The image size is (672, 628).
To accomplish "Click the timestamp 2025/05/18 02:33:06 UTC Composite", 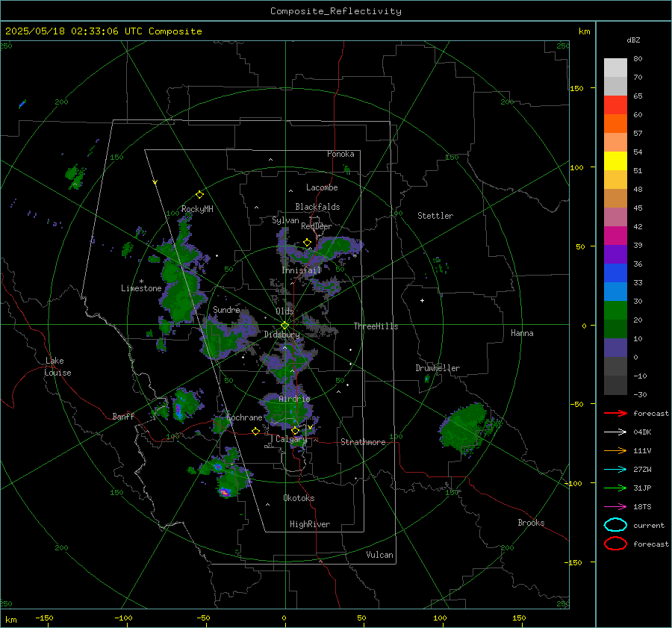I will click(103, 31).
